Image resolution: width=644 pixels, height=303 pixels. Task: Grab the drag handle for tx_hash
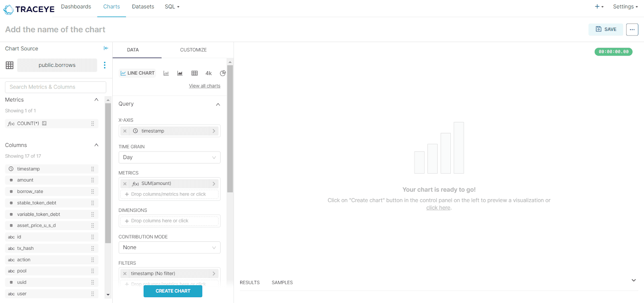tap(93, 249)
